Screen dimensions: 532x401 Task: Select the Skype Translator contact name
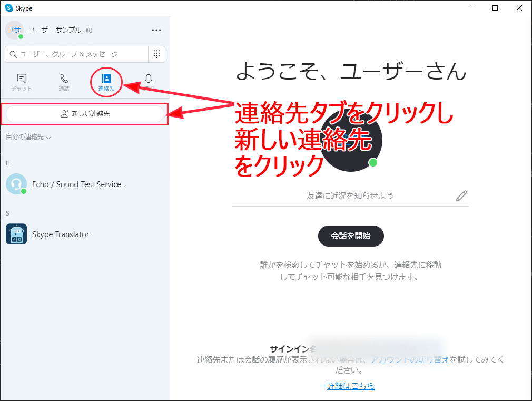[x=61, y=234]
